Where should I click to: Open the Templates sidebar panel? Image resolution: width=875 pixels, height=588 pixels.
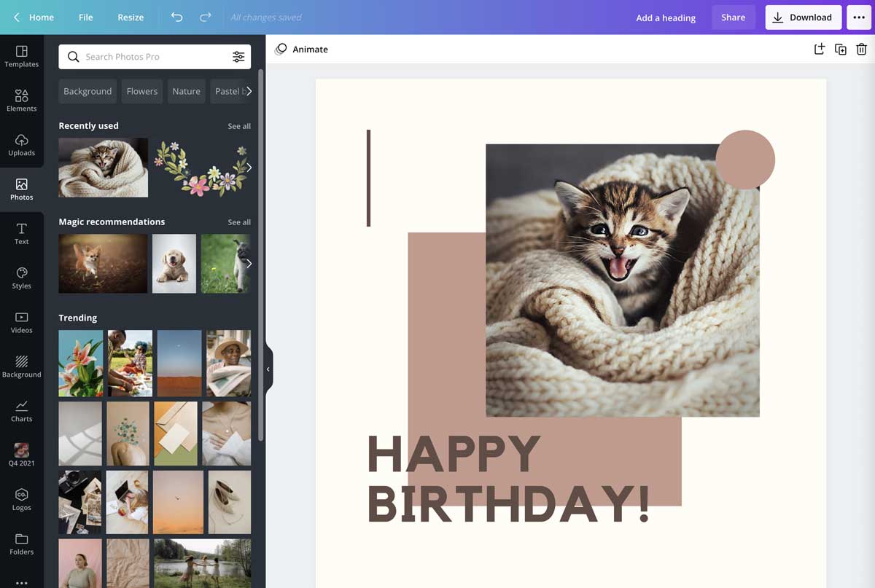coord(21,57)
